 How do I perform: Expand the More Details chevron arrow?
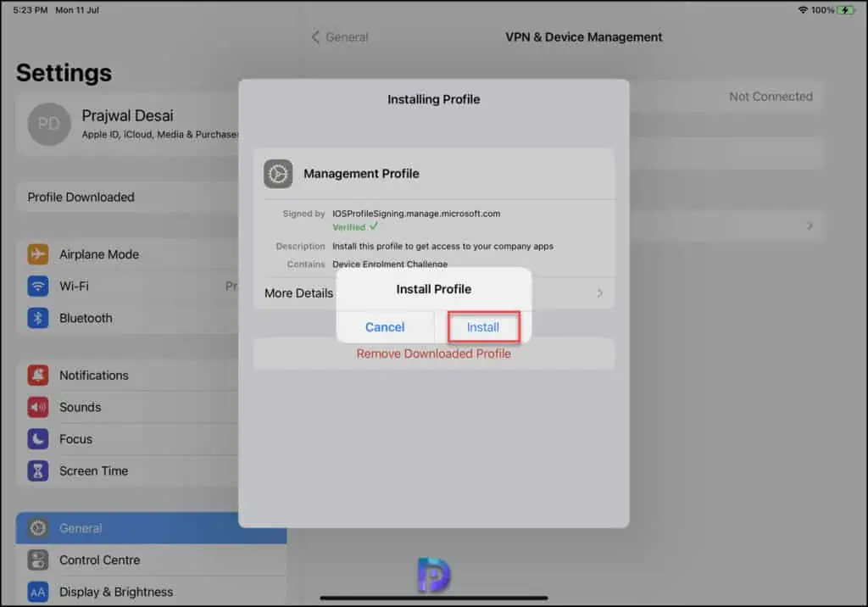[x=600, y=293]
